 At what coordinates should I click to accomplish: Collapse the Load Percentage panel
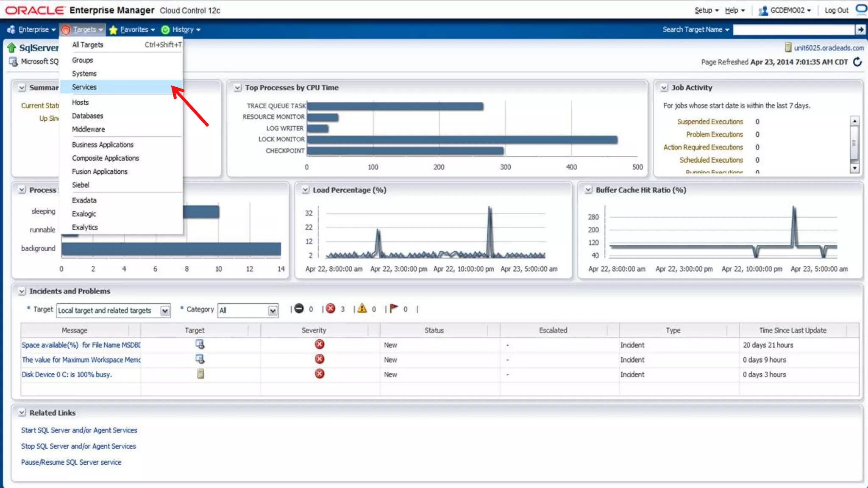[x=305, y=190]
